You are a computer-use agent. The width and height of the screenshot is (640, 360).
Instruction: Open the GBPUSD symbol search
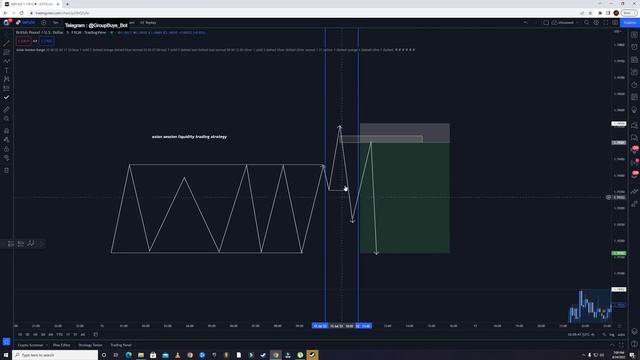(26, 22)
